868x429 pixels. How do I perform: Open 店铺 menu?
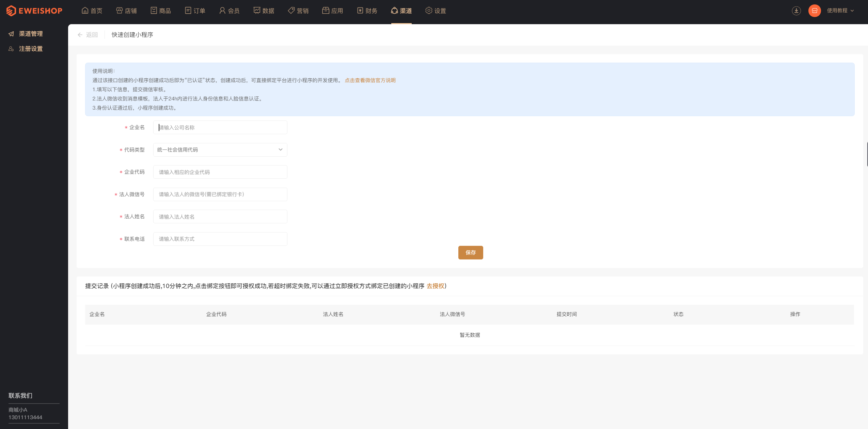126,11
